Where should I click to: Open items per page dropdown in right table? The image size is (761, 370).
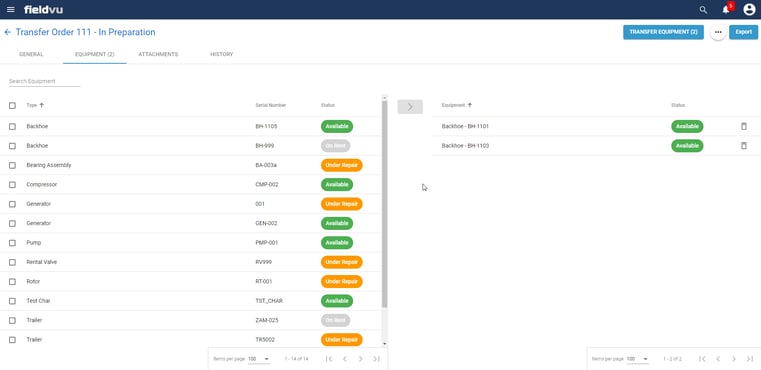tap(637, 359)
